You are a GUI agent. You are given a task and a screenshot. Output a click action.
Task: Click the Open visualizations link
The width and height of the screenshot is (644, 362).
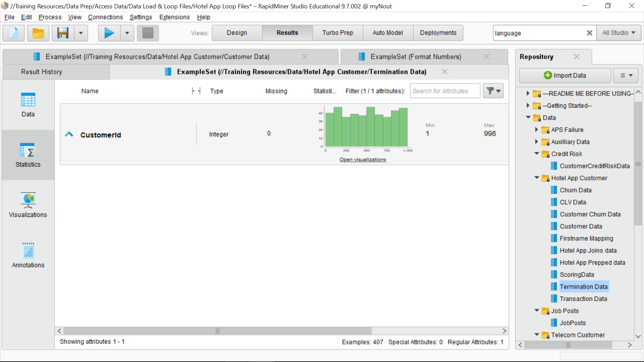tap(363, 160)
